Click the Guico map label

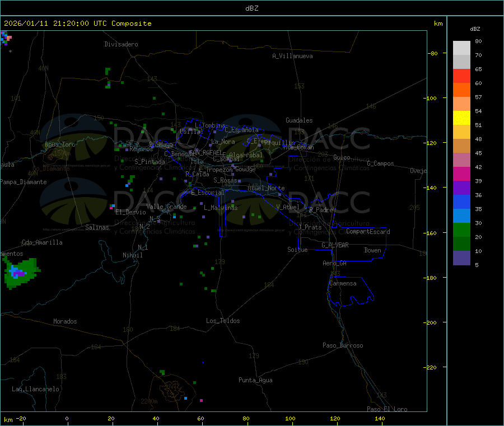[x=342, y=158]
